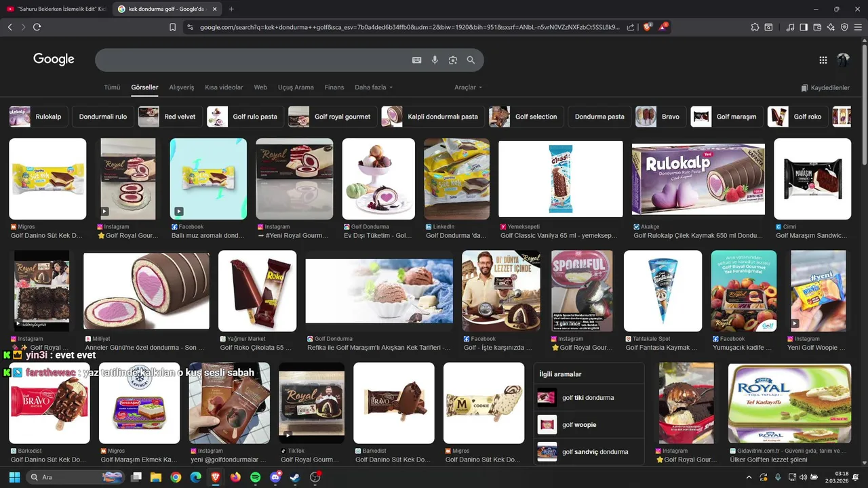Open the Extensions puzzle icon
This screenshot has height=488, width=868.
[755, 27]
